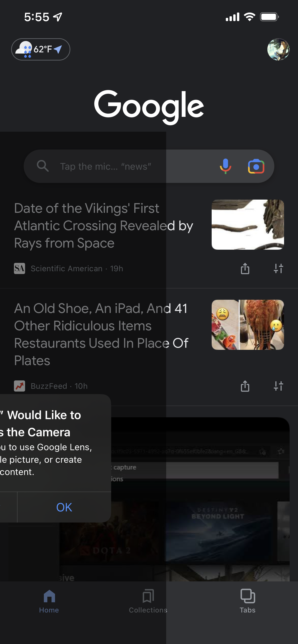Open the account profile avatar
This screenshot has height=644, width=298.
click(x=278, y=49)
